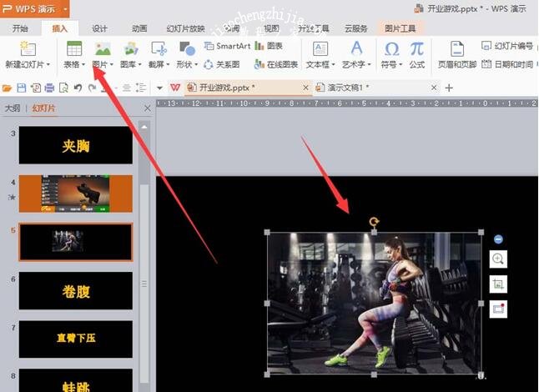Open the Picture Tools (图片工具) tab

[x=400, y=28]
